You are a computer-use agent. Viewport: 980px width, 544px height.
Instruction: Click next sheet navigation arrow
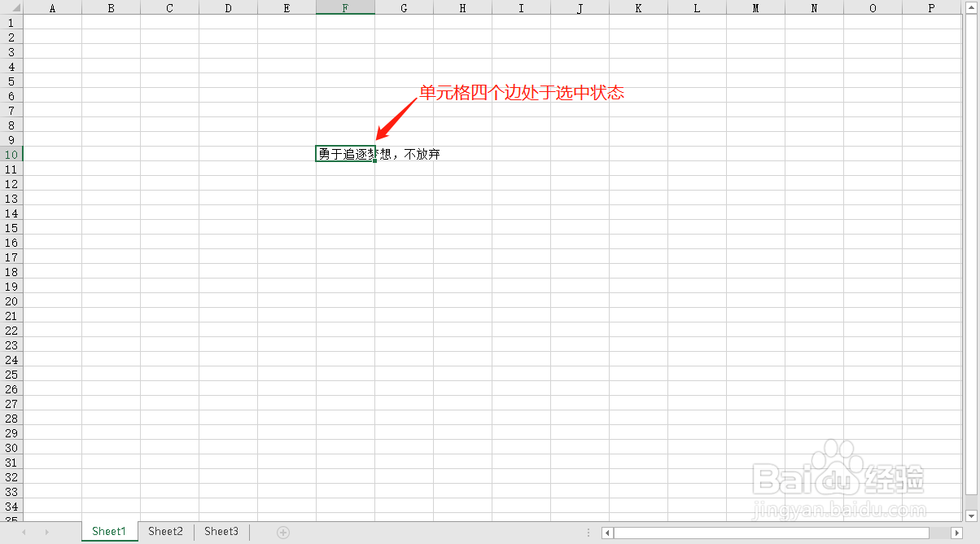pyautogui.click(x=46, y=533)
